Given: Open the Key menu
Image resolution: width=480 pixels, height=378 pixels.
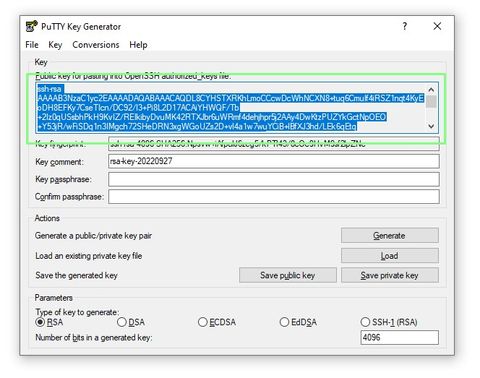Looking at the screenshot, I should [x=55, y=45].
